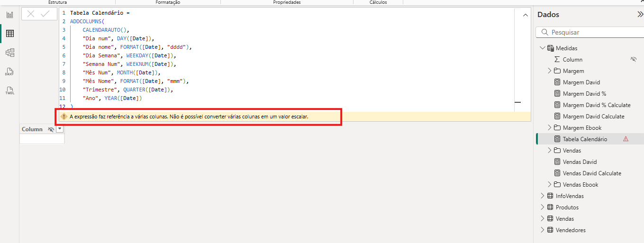The height and width of the screenshot is (243, 644).
Task: Select Margem David Calculate measure
Action: pyautogui.click(x=593, y=117)
